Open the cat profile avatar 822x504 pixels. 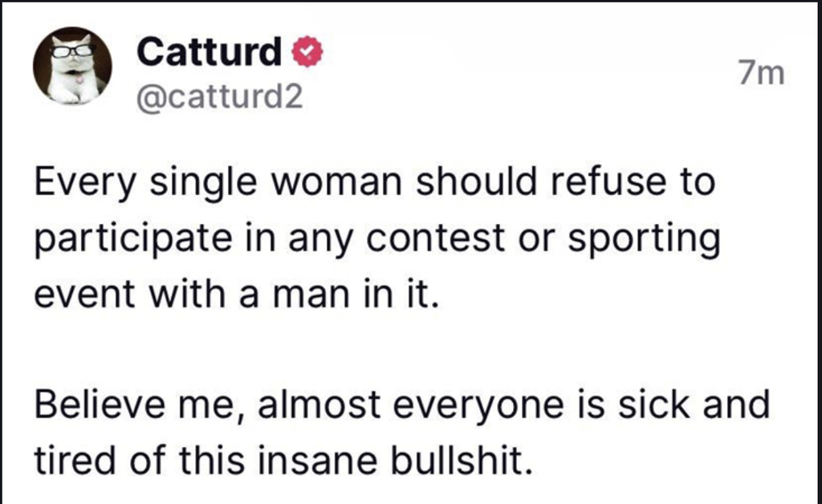(x=72, y=66)
